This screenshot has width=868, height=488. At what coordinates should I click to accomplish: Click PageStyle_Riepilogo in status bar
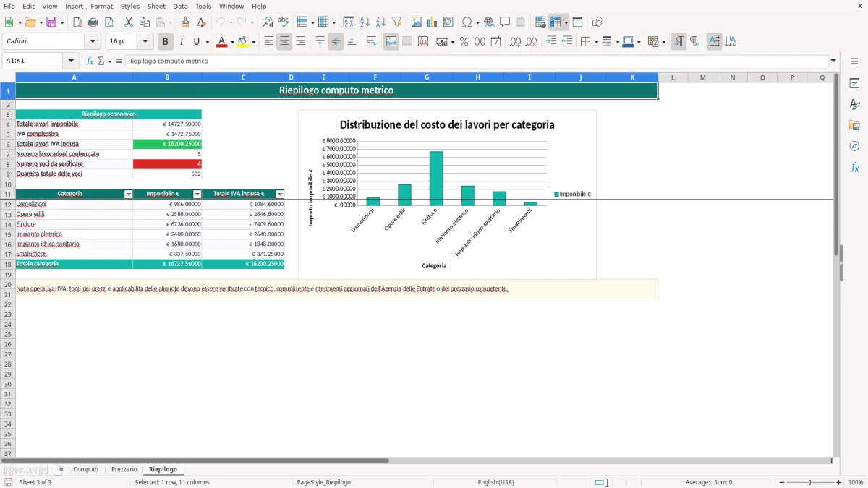pos(323,482)
